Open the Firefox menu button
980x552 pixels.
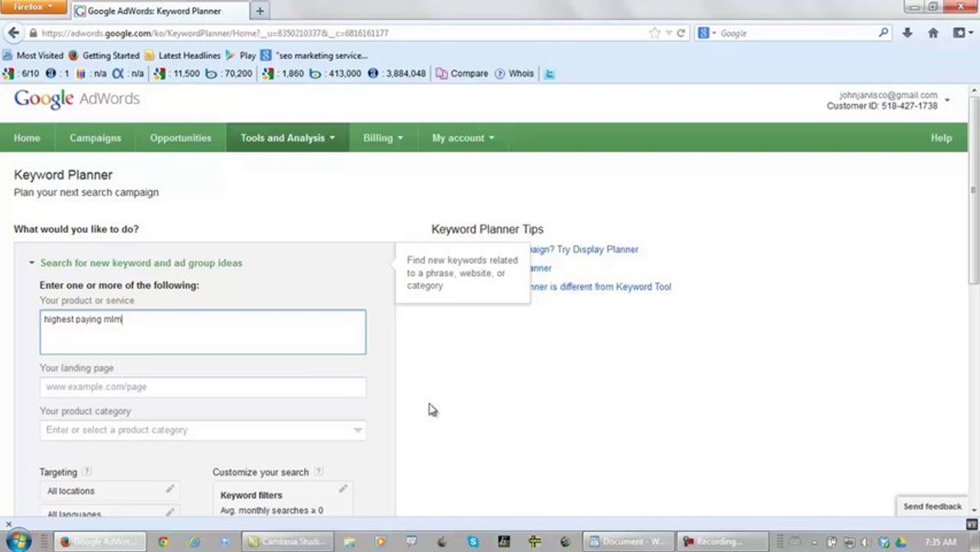(x=34, y=7)
